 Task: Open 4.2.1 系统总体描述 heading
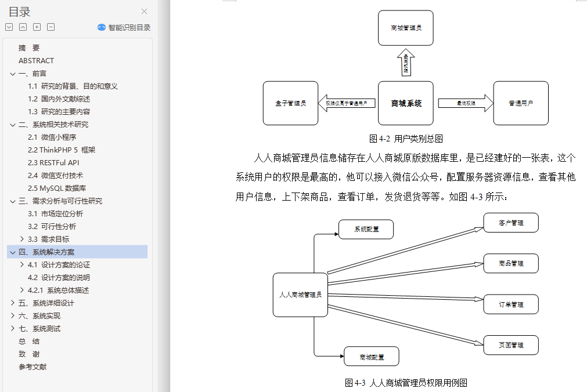pos(59,291)
